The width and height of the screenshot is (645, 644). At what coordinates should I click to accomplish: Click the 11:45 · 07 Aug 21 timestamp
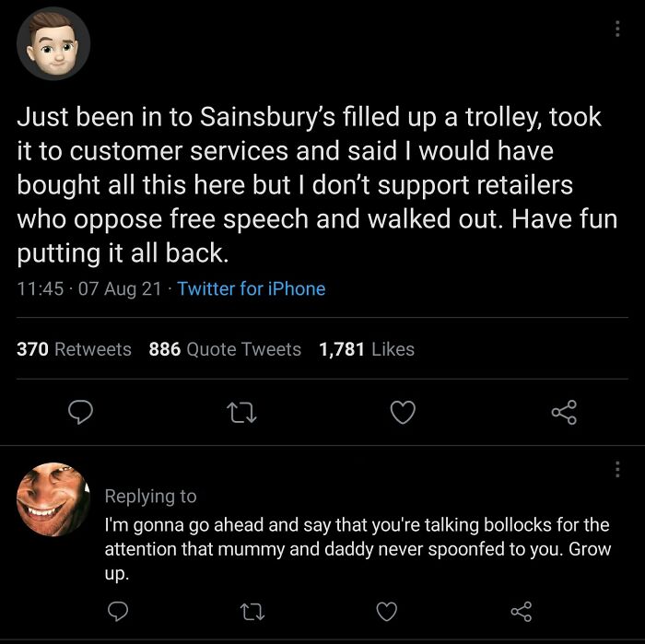point(87,288)
